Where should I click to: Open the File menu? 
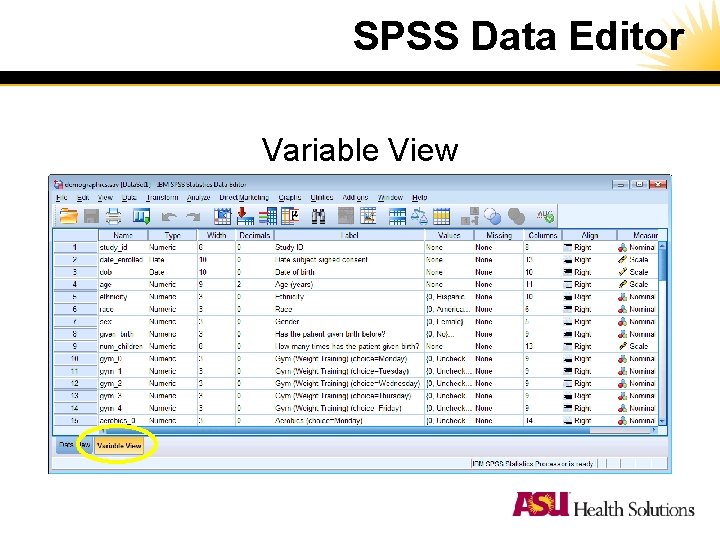click(61, 197)
